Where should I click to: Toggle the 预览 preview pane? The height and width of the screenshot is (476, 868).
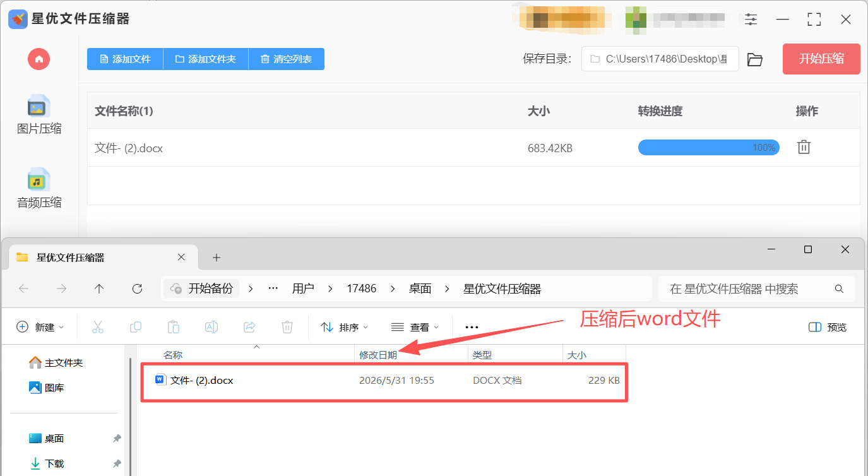pyautogui.click(x=828, y=327)
